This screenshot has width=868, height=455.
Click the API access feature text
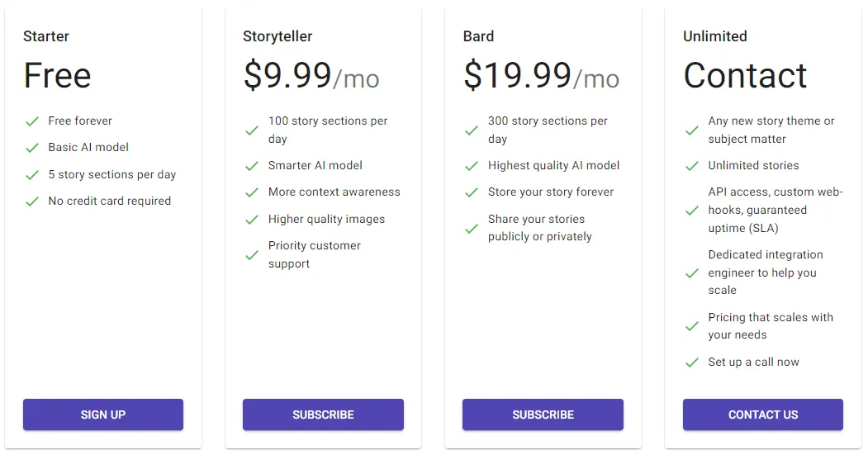pyautogui.click(x=775, y=210)
